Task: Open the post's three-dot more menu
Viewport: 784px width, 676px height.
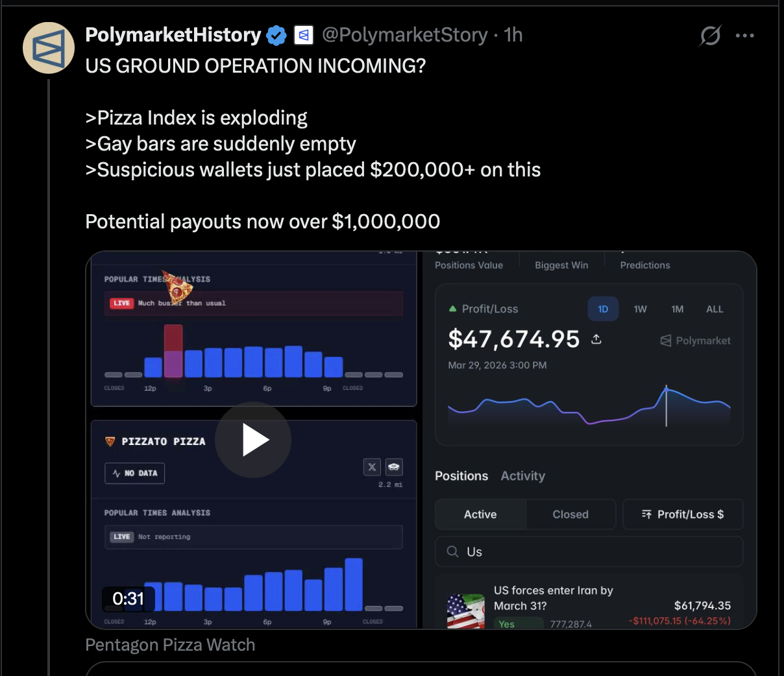Action: [x=745, y=35]
